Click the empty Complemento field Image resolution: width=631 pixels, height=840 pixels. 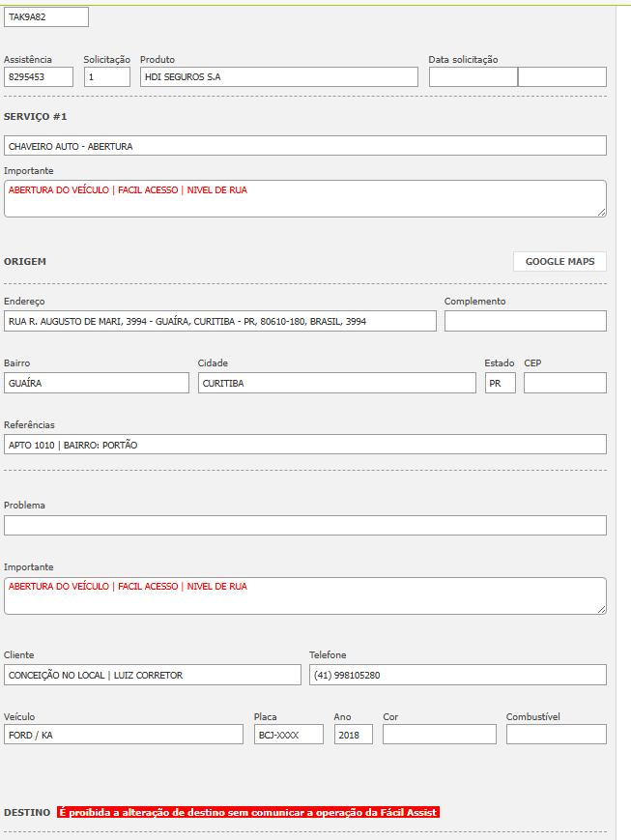525,321
